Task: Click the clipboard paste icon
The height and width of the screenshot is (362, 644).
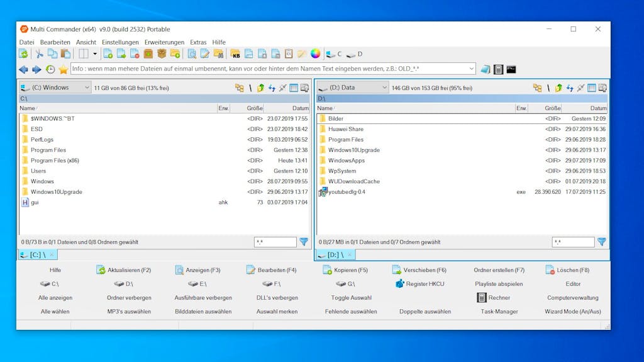Action: tap(65, 54)
